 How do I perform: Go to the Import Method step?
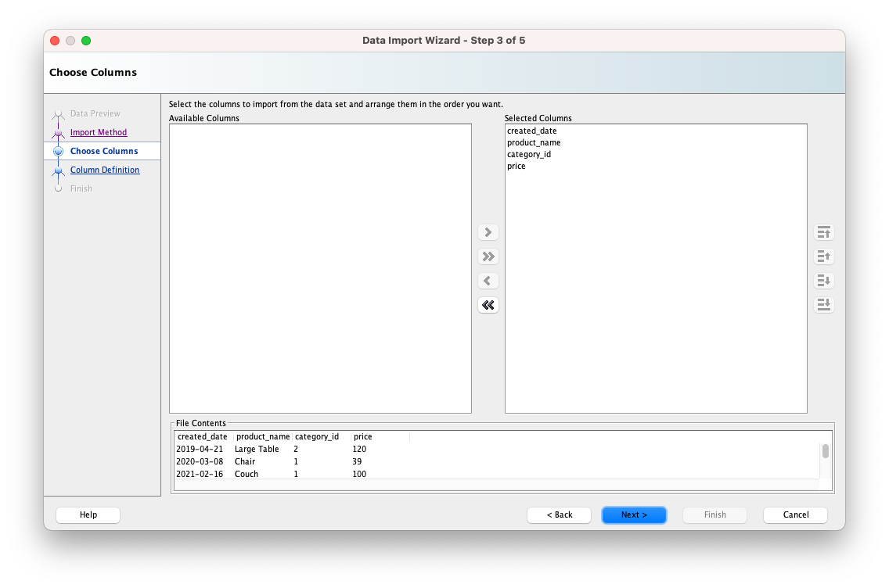coord(99,132)
